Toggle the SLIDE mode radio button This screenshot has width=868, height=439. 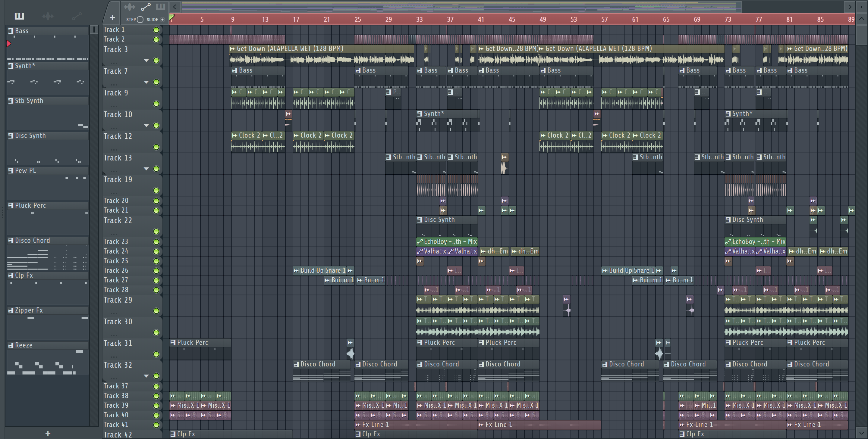pos(162,20)
